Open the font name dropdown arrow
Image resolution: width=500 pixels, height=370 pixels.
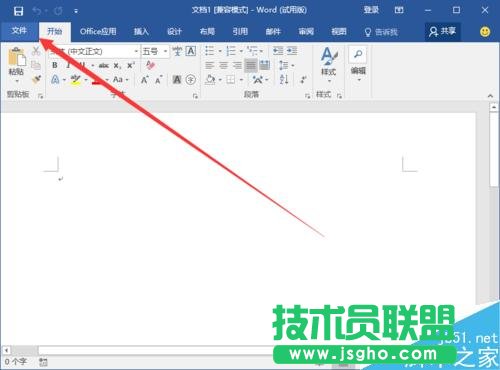[136, 51]
